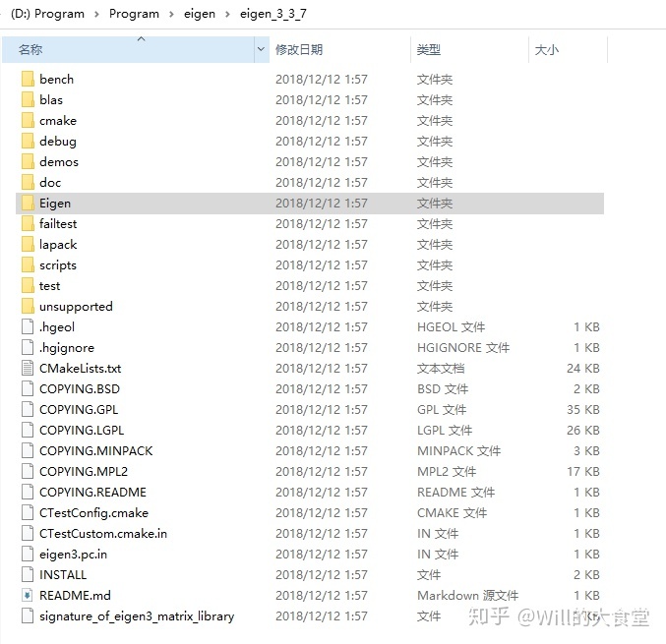The image size is (666, 644).
Task: Click the signature_of_eigen3_matrix_library file icon
Action: [x=28, y=616]
